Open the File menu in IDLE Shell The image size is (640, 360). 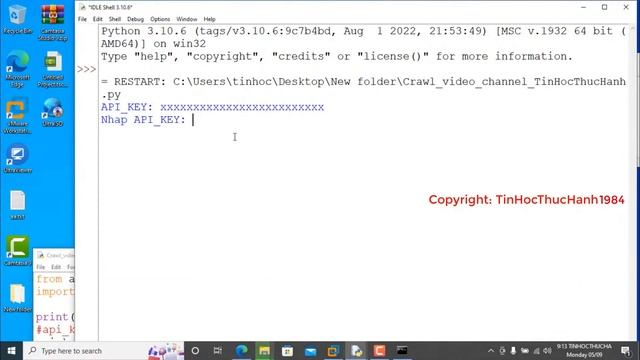(82, 19)
